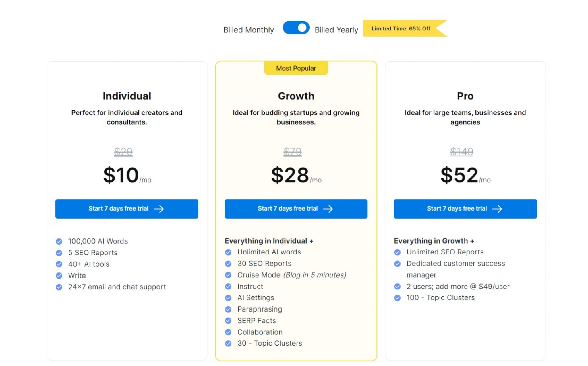Click checkmark icon beside Collaboration
This screenshot has width=588, height=366.
pyautogui.click(x=228, y=332)
